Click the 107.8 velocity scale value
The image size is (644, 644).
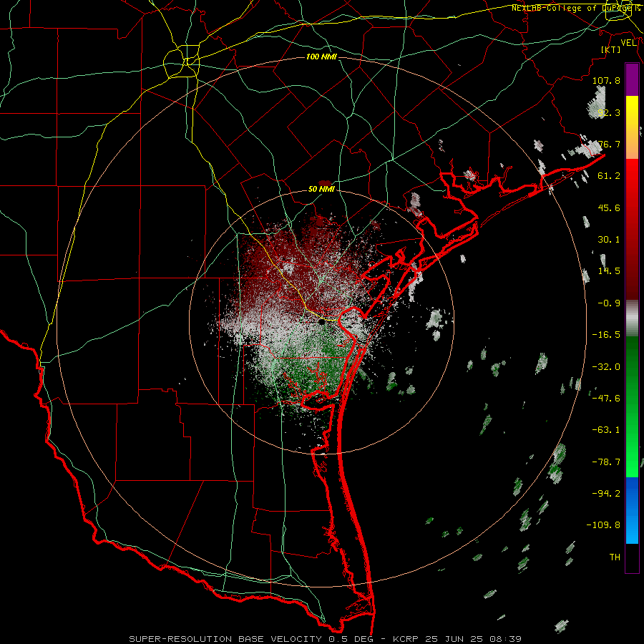(x=606, y=80)
